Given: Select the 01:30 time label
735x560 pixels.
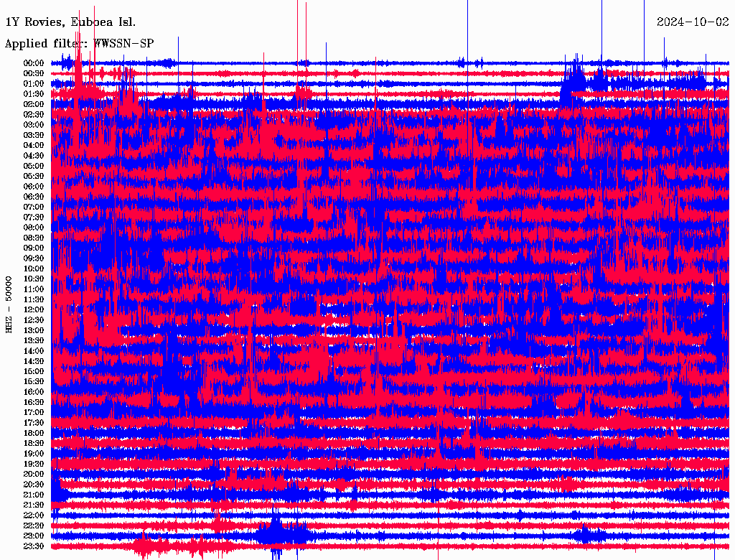Looking at the screenshot, I should (x=34, y=94).
